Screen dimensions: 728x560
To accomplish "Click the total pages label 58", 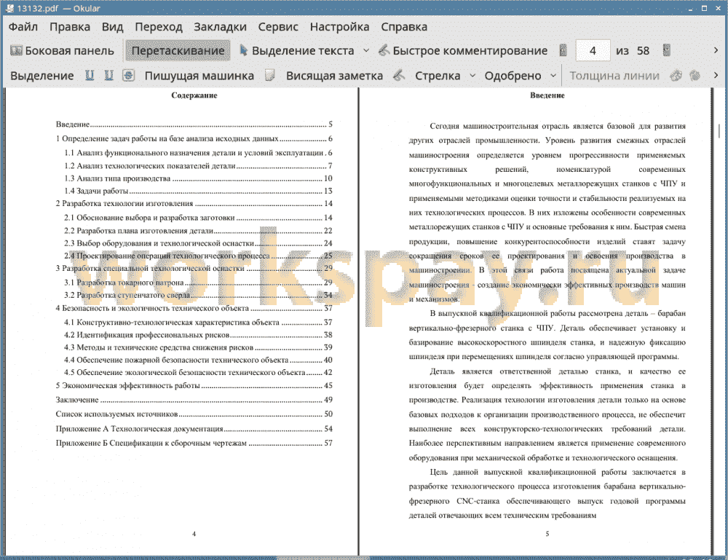I will click(643, 51).
